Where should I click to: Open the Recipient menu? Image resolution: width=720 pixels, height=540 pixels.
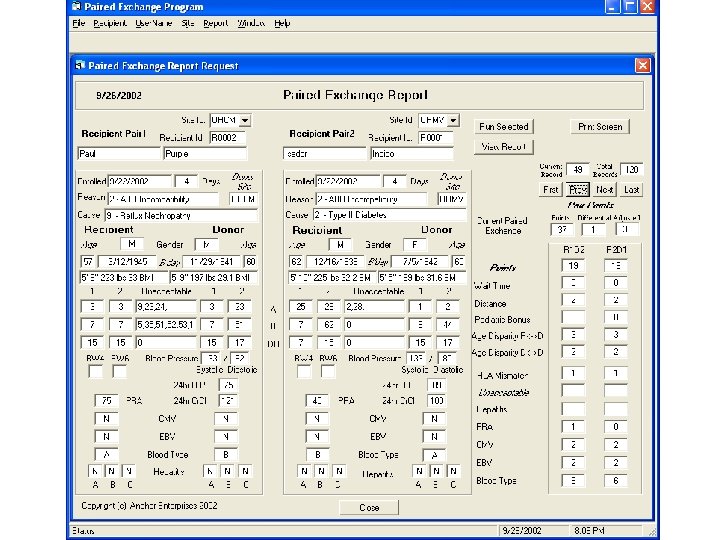point(109,23)
